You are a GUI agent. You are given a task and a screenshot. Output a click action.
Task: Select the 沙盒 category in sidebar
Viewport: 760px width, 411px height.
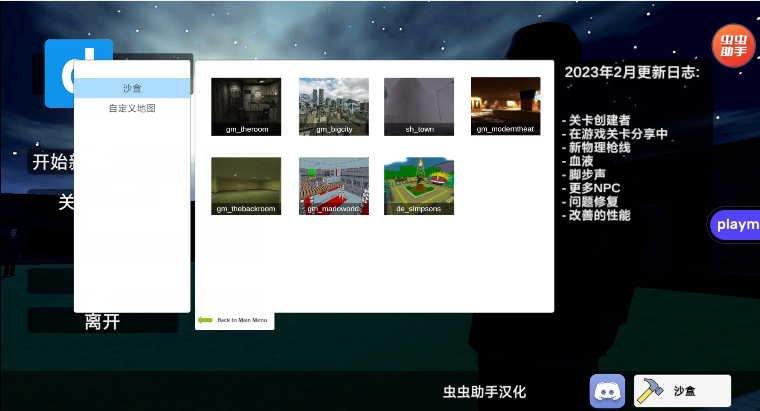(x=132, y=88)
